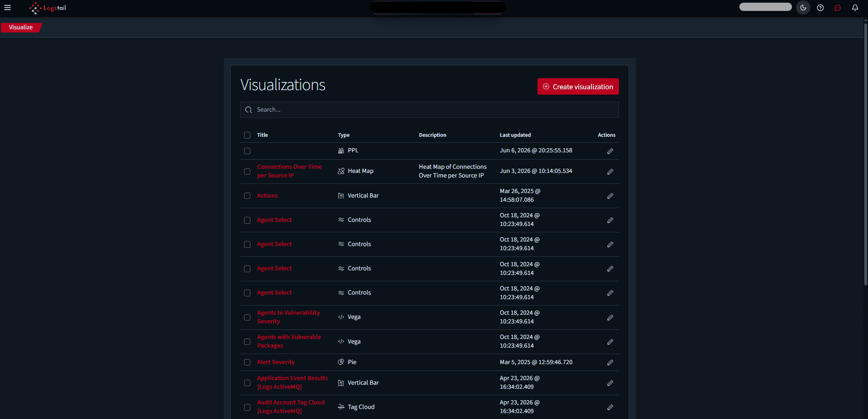Viewport: 868px width, 419px height.
Task: Tick the select-all checkbox in header
Action: [247, 135]
